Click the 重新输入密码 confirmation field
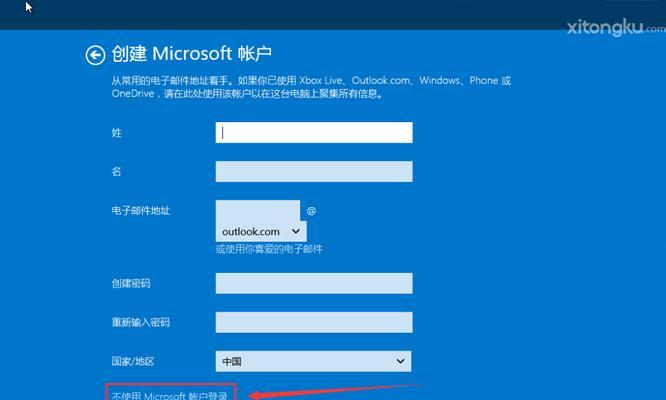This screenshot has height=400, width=666. coord(314,322)
